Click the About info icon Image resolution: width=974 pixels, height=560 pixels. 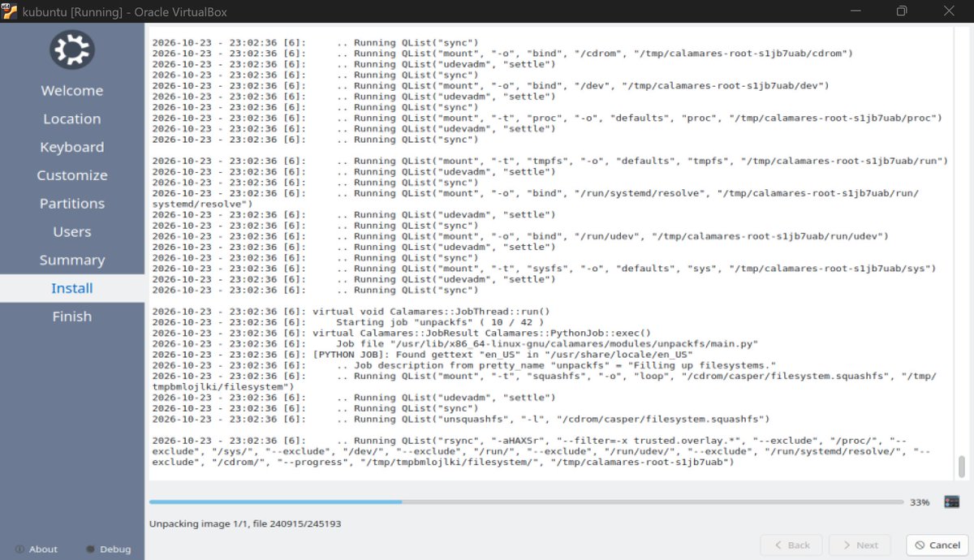tap(19, 549)
